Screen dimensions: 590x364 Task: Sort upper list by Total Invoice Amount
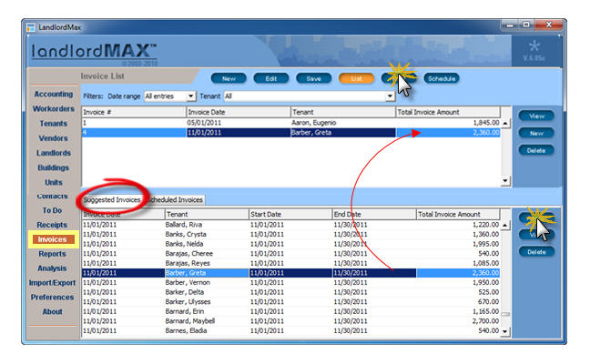click(x=448, y=112)
